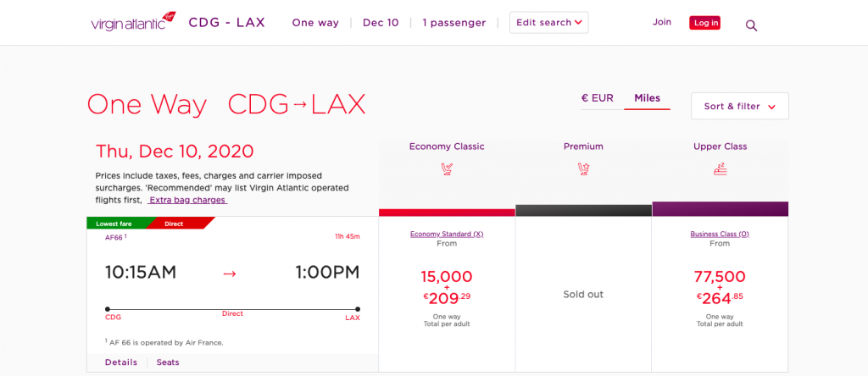Open the search magnifier icon

[x=751, y=25]
